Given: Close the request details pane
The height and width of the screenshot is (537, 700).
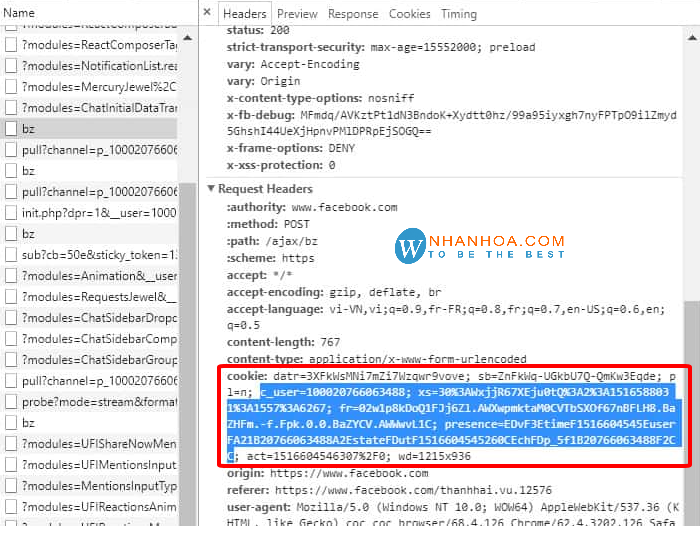Looking at the screenshot, I should [x=207, y=12].
